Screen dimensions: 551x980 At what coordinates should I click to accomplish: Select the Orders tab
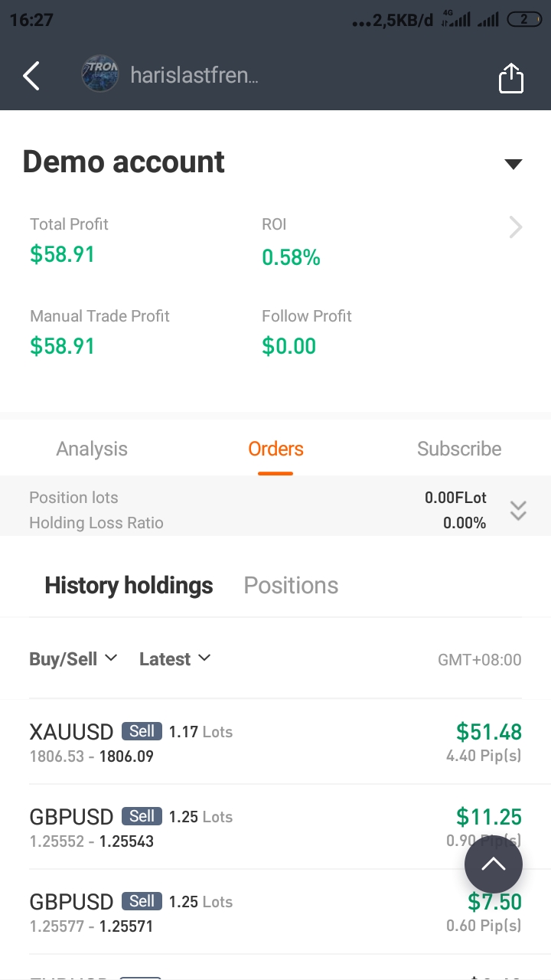[275, 449]
